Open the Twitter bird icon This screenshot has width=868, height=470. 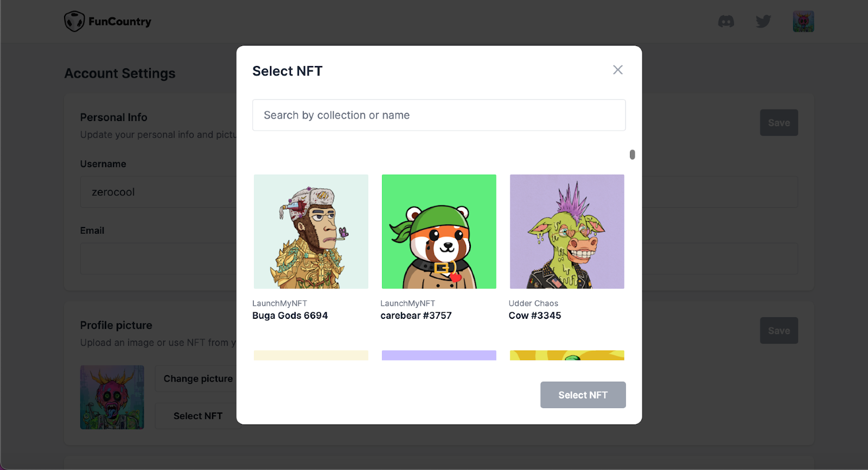pos(763,22)
